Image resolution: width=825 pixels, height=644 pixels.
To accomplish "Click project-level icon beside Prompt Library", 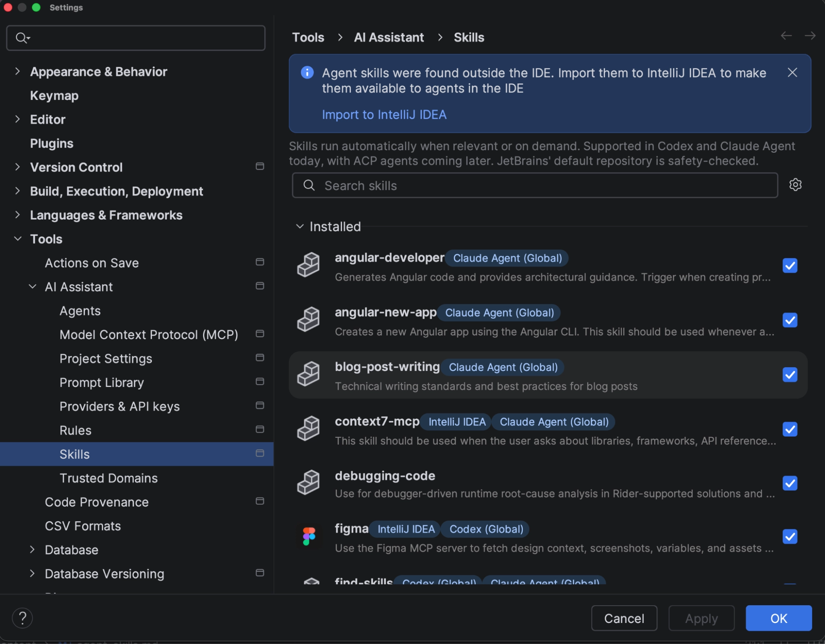I will (260, 382).
